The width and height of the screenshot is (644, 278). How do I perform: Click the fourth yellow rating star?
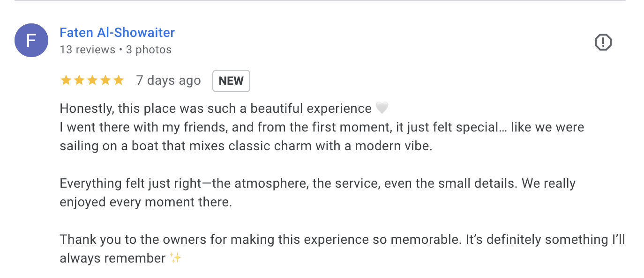point(105,80)
